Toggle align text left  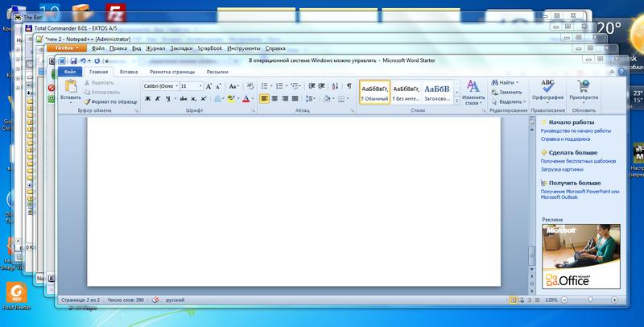coord(265,98)
